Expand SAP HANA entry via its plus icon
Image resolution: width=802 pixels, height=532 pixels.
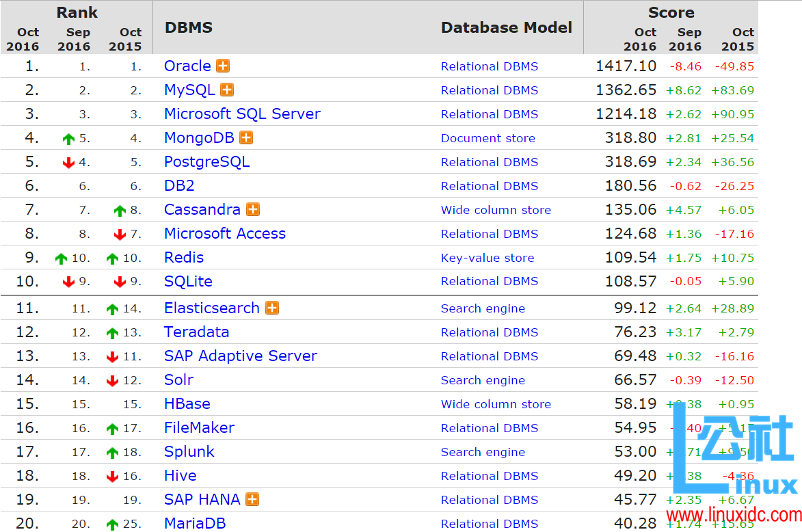click(x=252, y=499)
